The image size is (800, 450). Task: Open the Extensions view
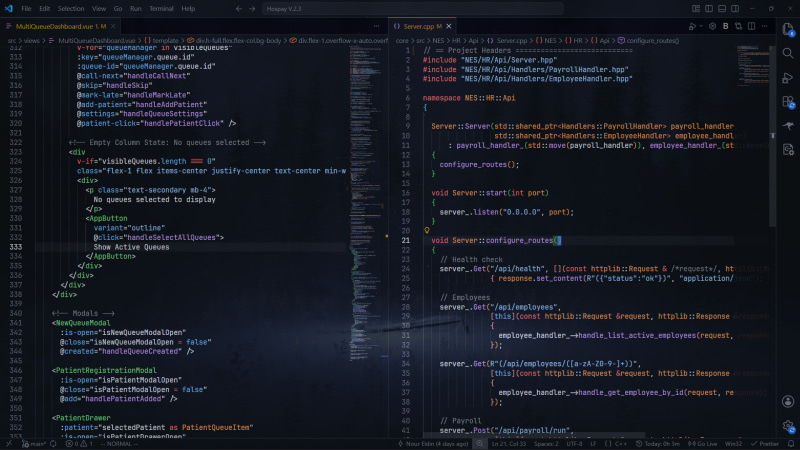click(788, 102)
